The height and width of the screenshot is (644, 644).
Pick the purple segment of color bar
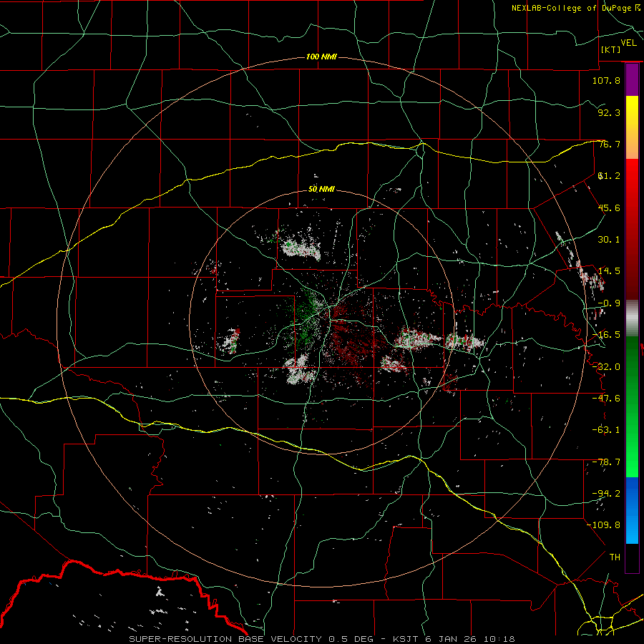632,79
